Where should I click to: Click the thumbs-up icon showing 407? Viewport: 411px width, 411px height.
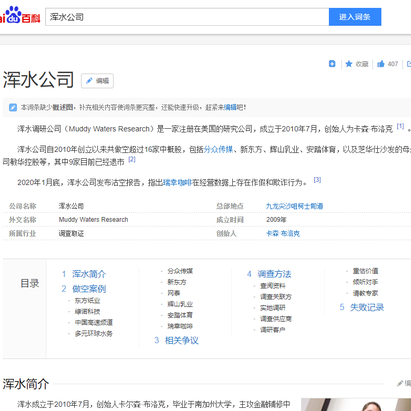tap(381, 64)
